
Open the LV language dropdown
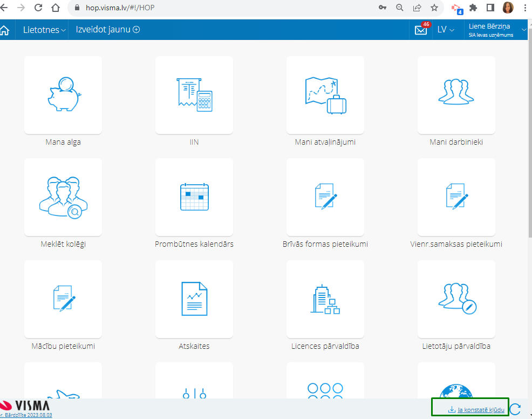click(x=446, y=30)
